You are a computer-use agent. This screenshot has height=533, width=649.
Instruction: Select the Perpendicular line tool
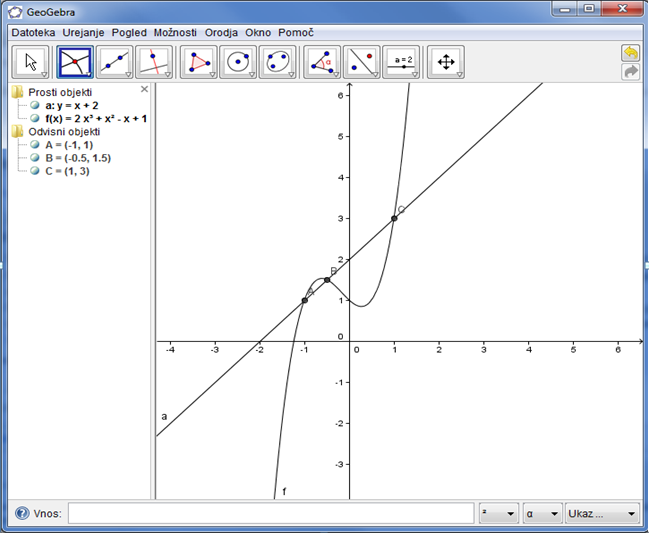(x=154, y=62)
